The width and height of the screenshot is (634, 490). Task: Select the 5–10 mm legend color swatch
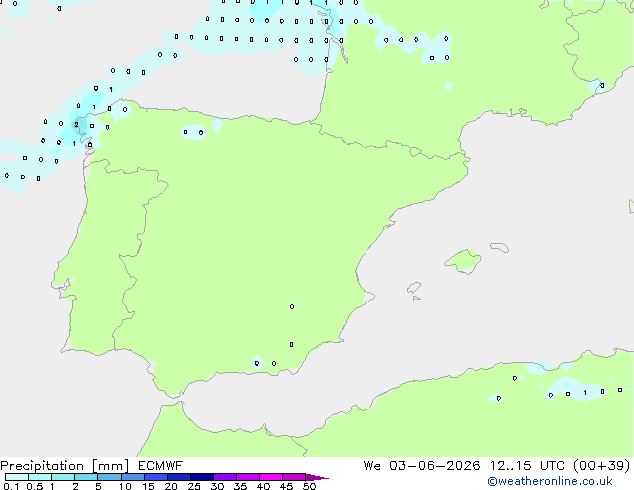click(109, 477)
